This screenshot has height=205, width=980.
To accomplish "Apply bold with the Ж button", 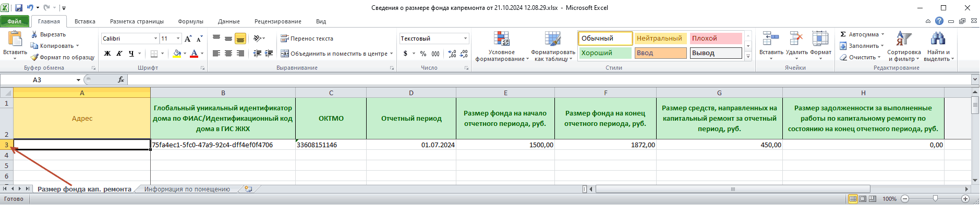I will (x=107, y=53).
